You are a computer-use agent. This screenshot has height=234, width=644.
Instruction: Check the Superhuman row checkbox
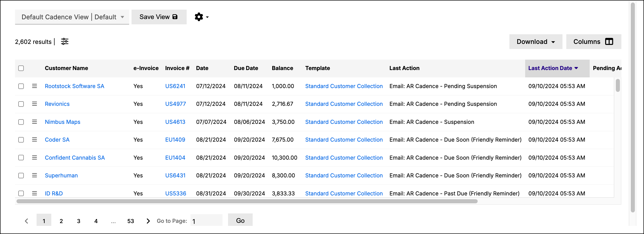pyautogui.click(x=21, y=176)
